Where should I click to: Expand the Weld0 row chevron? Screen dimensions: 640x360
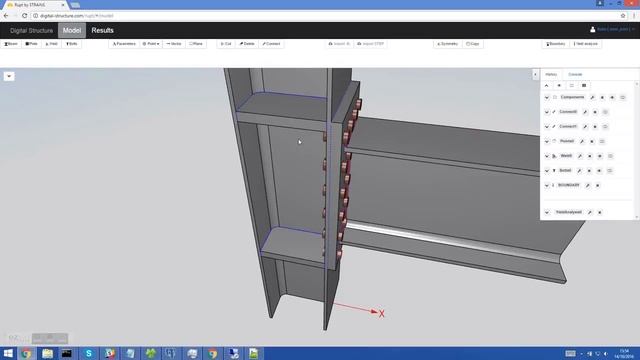(x=547, y=156)
